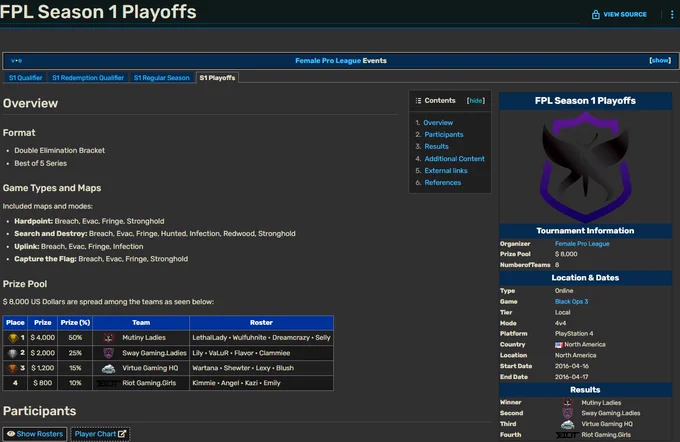
Task: Click Mutiny Ladies winner name in infobox
Action: click(x=601, y=403)
